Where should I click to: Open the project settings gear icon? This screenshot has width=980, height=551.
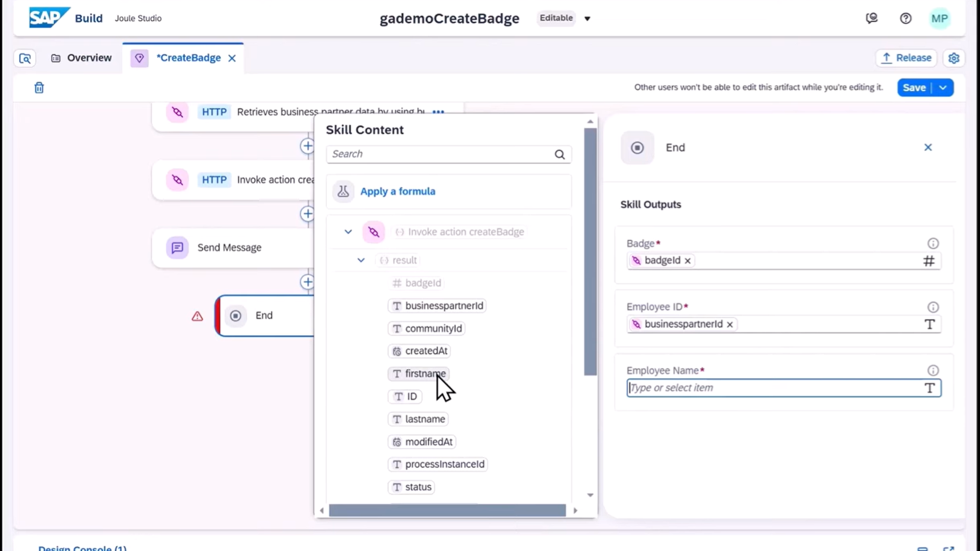[953, 58]
